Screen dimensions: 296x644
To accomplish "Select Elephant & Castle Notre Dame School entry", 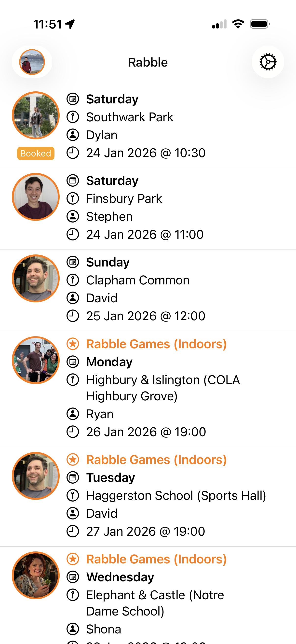I will click(155, 603).
